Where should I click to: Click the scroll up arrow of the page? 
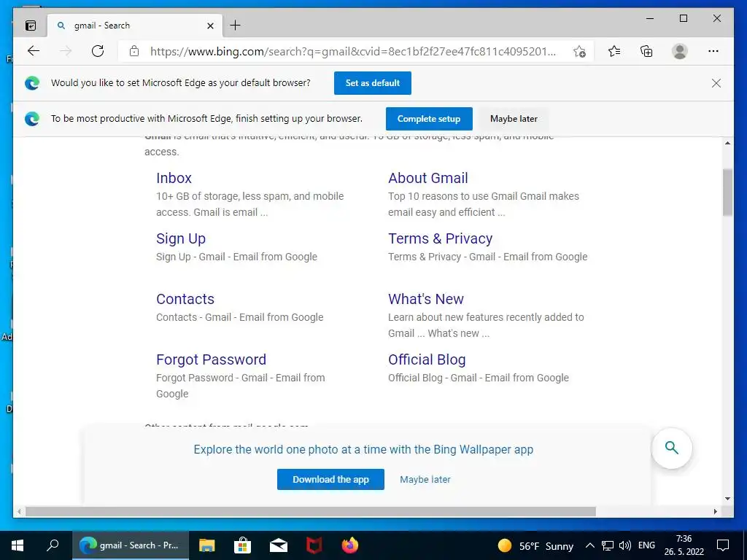point(727,144)
